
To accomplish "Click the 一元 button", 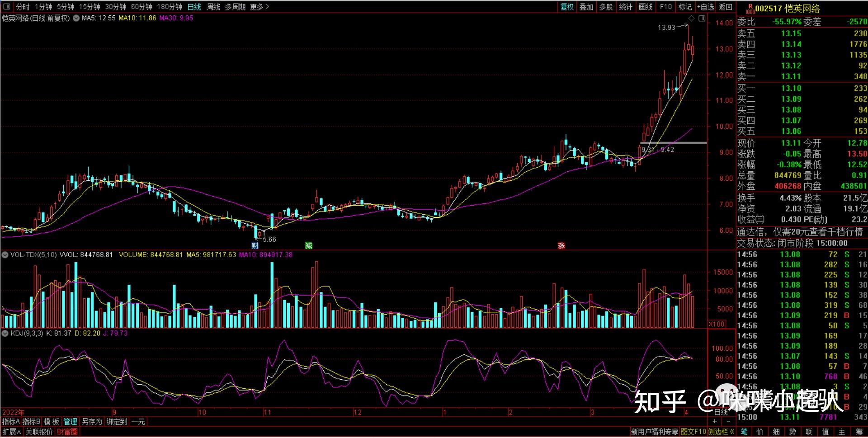I will click(x=138, y=421).
